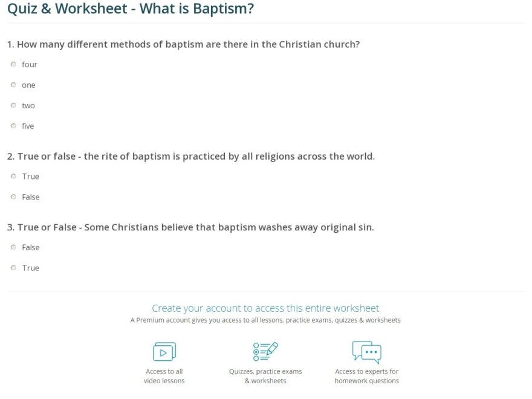532x399 pixels.
Task: Select "four" for question 1
Action: coord(13,64)
